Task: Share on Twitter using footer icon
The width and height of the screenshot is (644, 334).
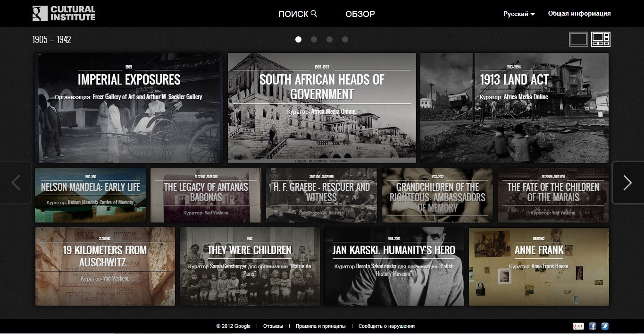Action: [604, 326]
